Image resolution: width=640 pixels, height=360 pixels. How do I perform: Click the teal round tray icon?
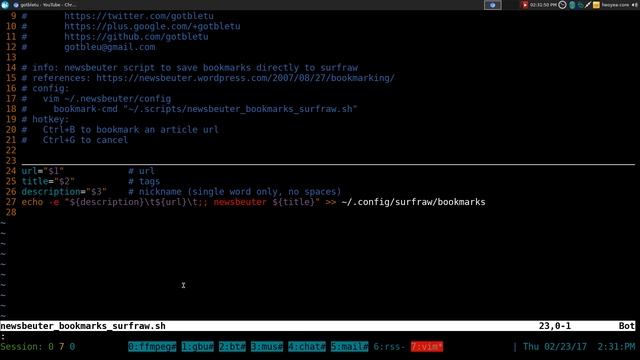point(572,5)
